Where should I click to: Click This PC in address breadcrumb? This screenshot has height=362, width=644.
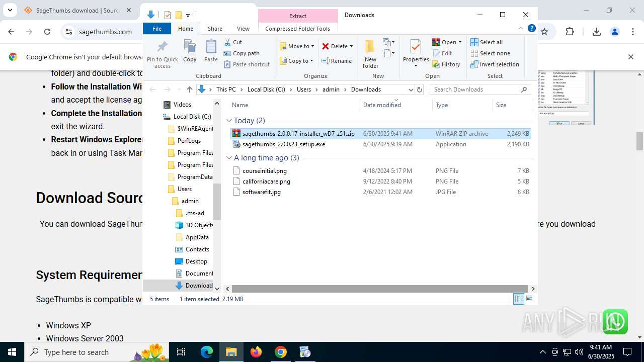(x=226, y=89)
